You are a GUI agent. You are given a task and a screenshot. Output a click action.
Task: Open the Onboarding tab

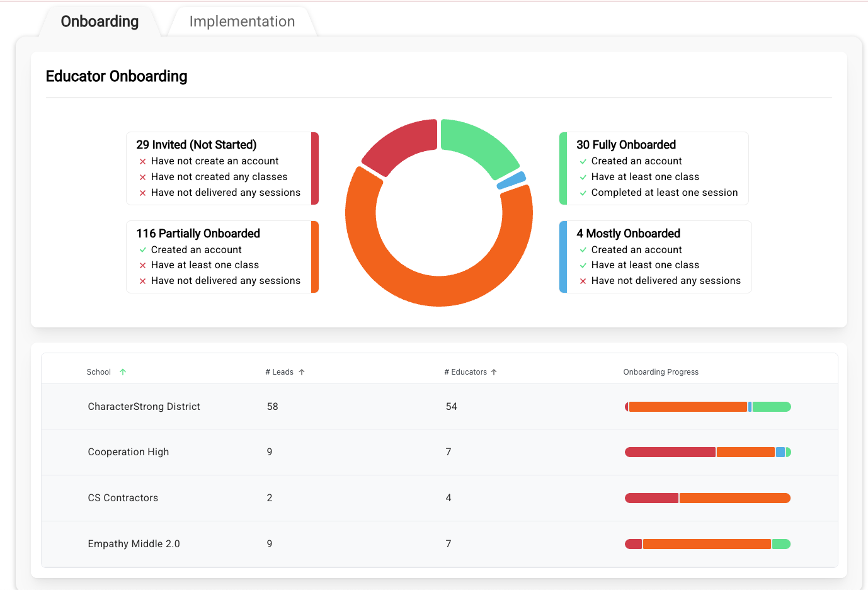(x=100, y=21)
